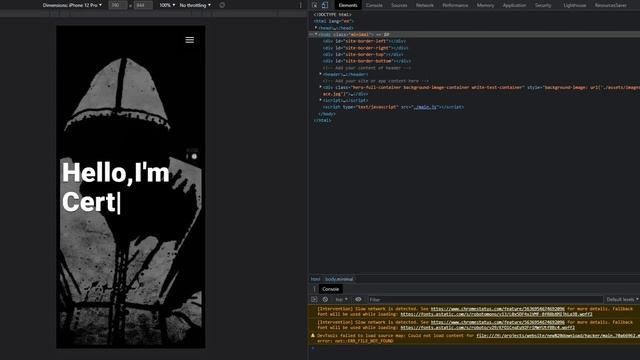Switch to the Application tab

click(x=514, y=5)
